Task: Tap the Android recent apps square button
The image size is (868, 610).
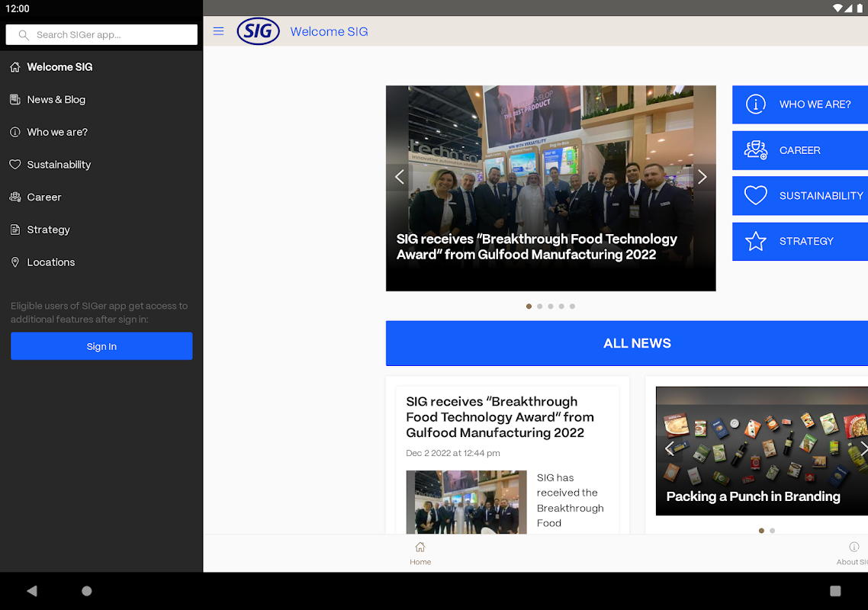Action: 835,591
